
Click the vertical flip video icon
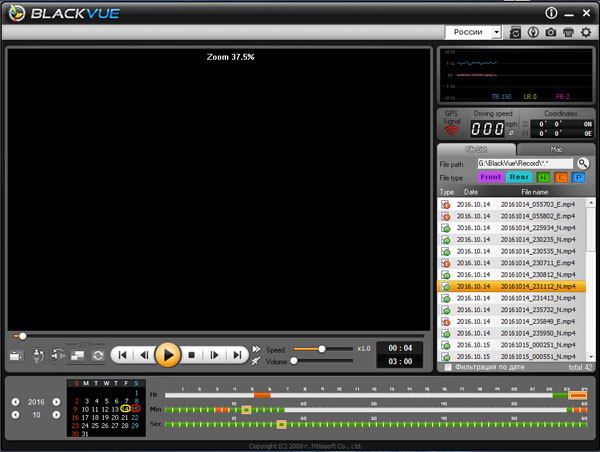coord(37,356)
